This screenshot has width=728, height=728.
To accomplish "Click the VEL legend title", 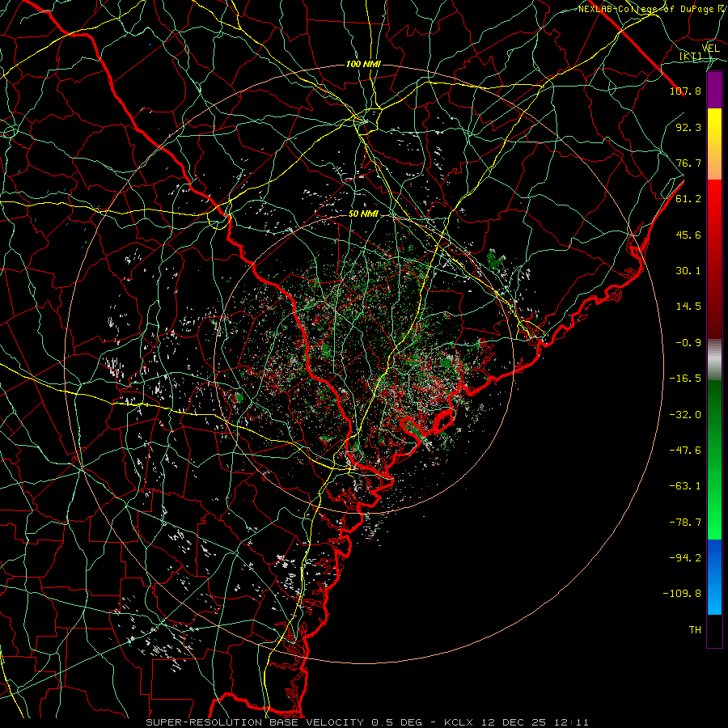I will click(710, 49).
